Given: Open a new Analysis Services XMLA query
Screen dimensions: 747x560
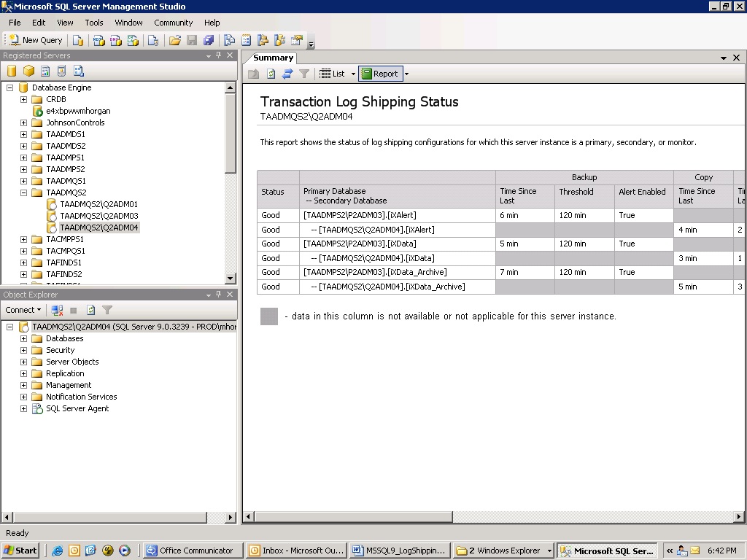Looking at the screenshot, I should point(133,41).
